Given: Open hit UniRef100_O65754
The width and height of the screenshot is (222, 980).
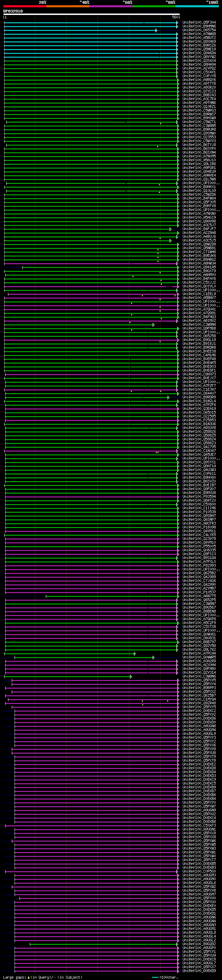Looking at the screenshot, I should (199, 30).
